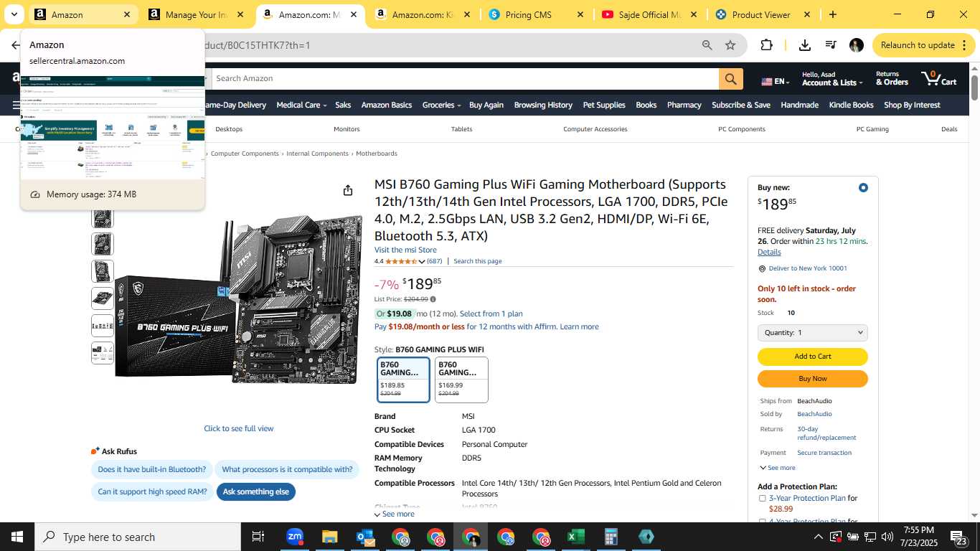This screenshot has height=551, width=980.
Task: Select the $189.85 B760 Gaming style option
Action: point(403,380)
